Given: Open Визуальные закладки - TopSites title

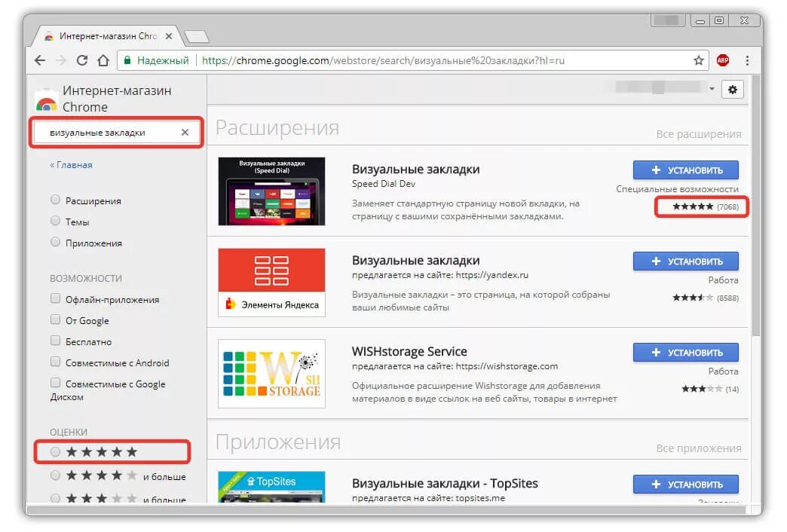Looking at the screenshot, I should point(445,483).
